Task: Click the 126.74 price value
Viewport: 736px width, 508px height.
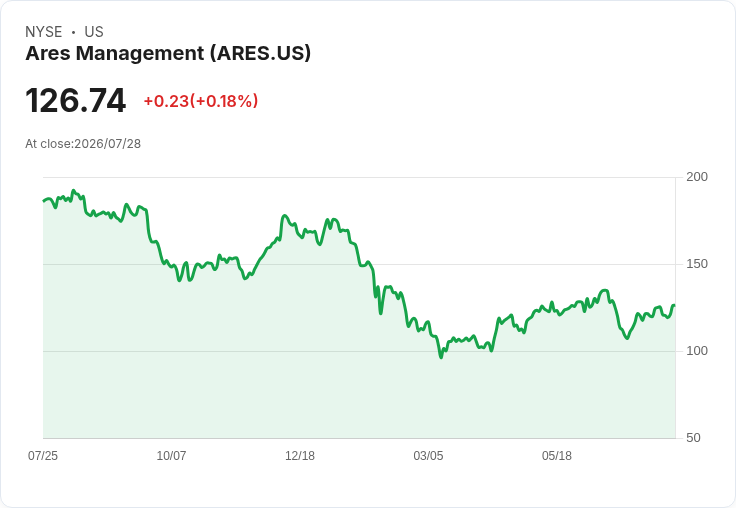Action: [x=76, y=100]
